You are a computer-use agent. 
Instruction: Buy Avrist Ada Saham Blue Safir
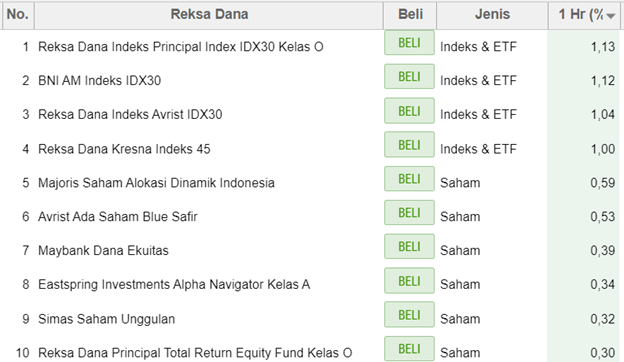pyautogui.click(x=409, y=212)
